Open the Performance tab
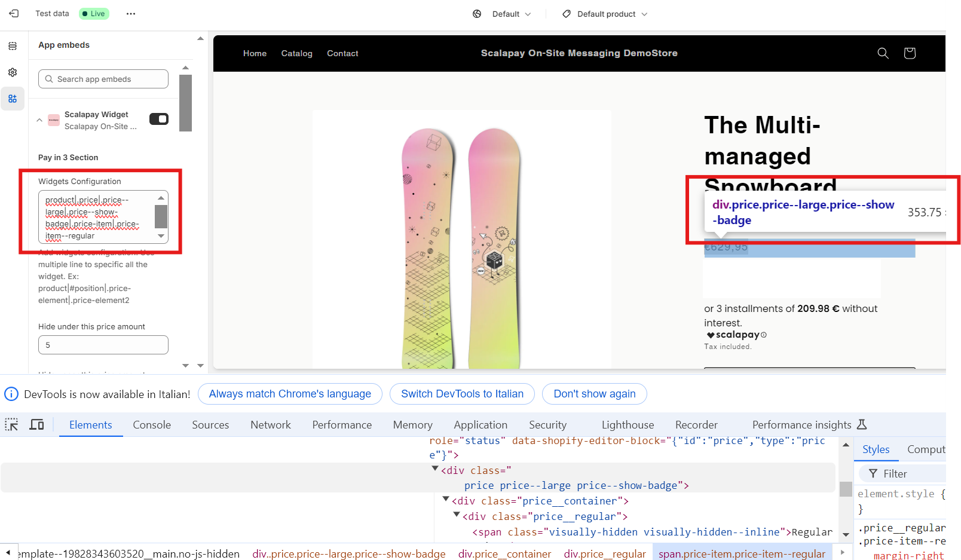The image size is (961, 560). coord(342,425)
